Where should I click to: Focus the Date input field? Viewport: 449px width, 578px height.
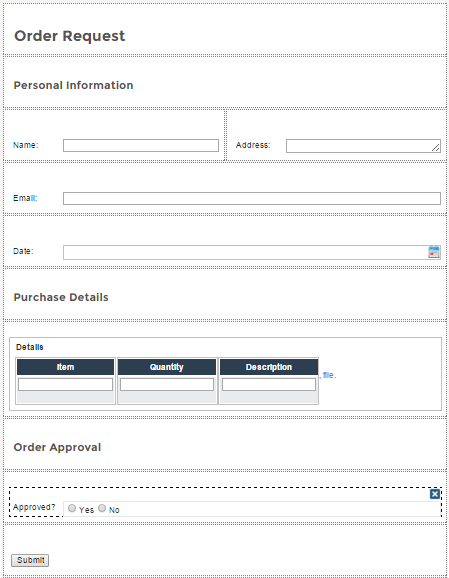coord(252,252)
